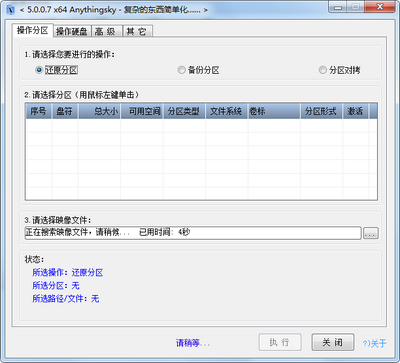The height and width of the screenshot is (363, 400).
Task: Minimize the Anythingsky window
Action: pos(338,7)
